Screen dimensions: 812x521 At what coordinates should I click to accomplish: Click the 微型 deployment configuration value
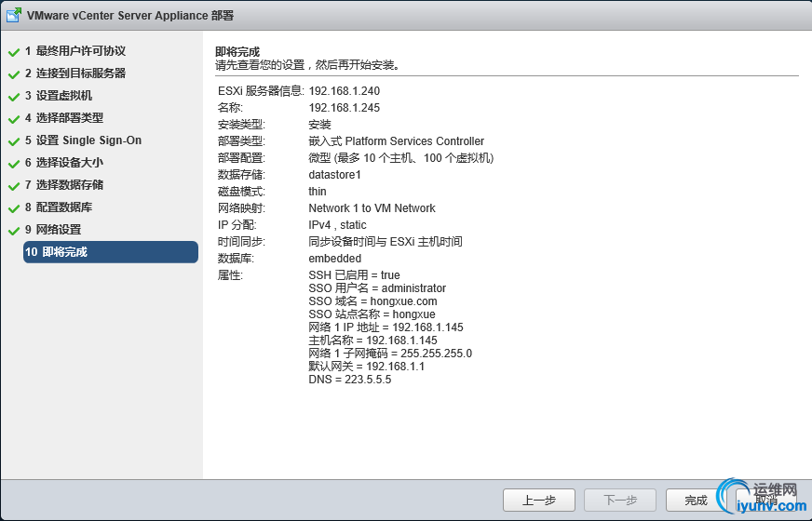(400, 158)
